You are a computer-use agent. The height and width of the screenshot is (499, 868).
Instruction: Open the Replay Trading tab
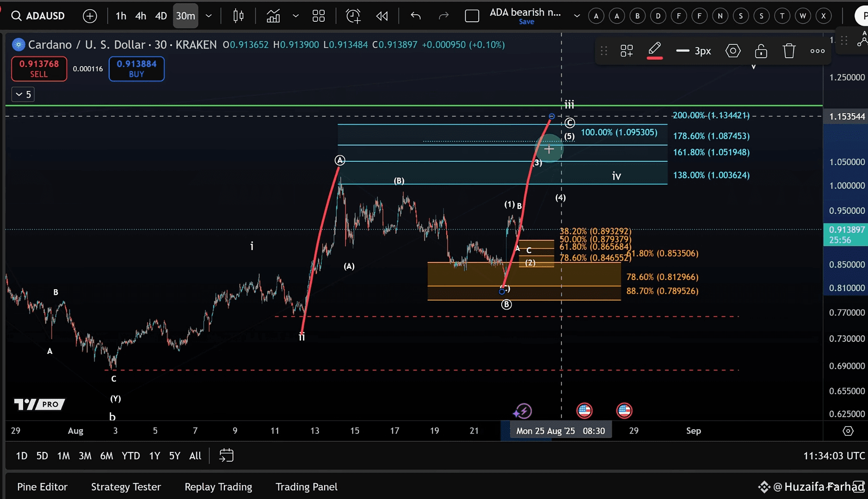pyautogui.click(x=218, y=487)
